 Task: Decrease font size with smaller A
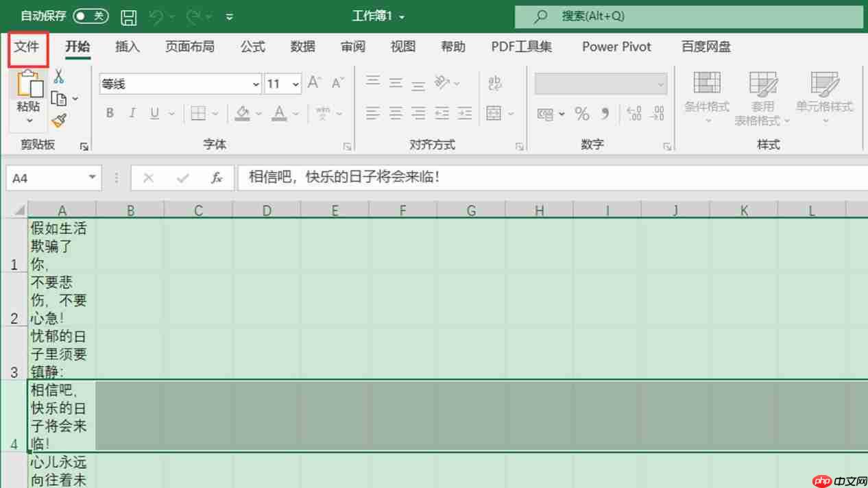337,83
